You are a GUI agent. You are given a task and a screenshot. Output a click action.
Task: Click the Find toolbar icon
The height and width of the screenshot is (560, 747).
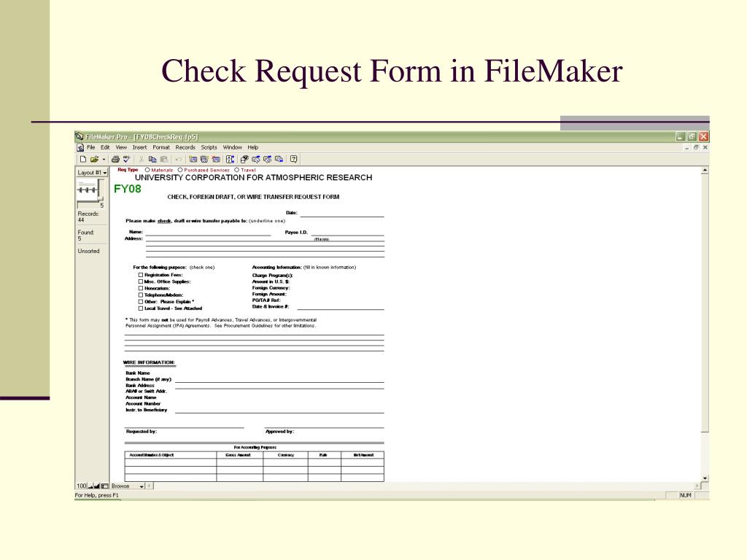click(x=244, y=160)
